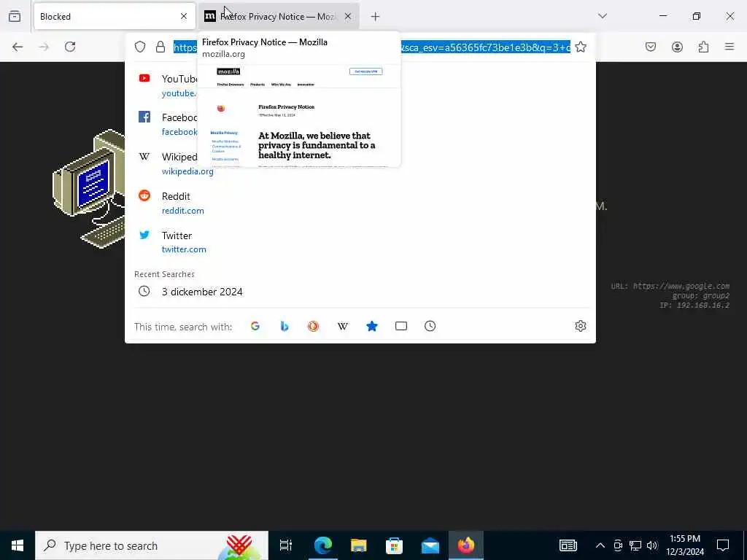Screen dimensions: 747x560
Task: Go forward one page
Action: coord(44,47)
